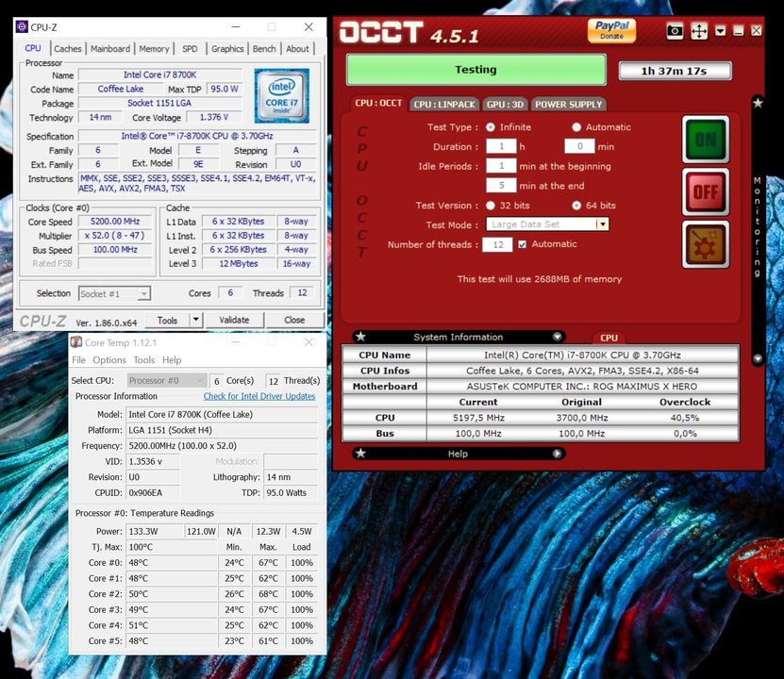Viewport: 784px width, 679px height.
Task: Click the Idle Periods beginning minutes field
Action: click(501, 166)
